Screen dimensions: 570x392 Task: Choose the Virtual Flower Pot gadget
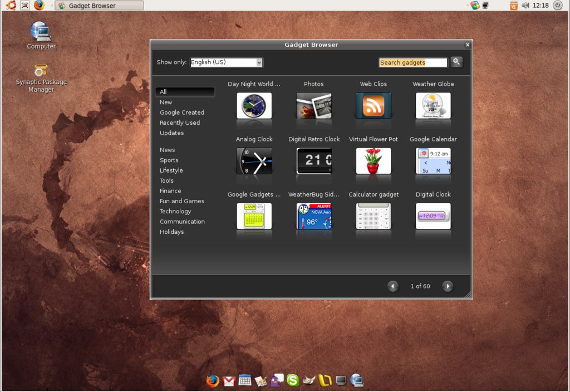[x=373, y=161]
